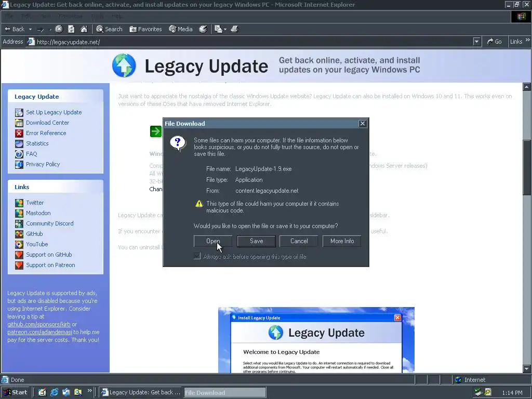Viewport: 532px width, 399px height.
Task: Switch to the File Download taskbar button
Action: 224,393
